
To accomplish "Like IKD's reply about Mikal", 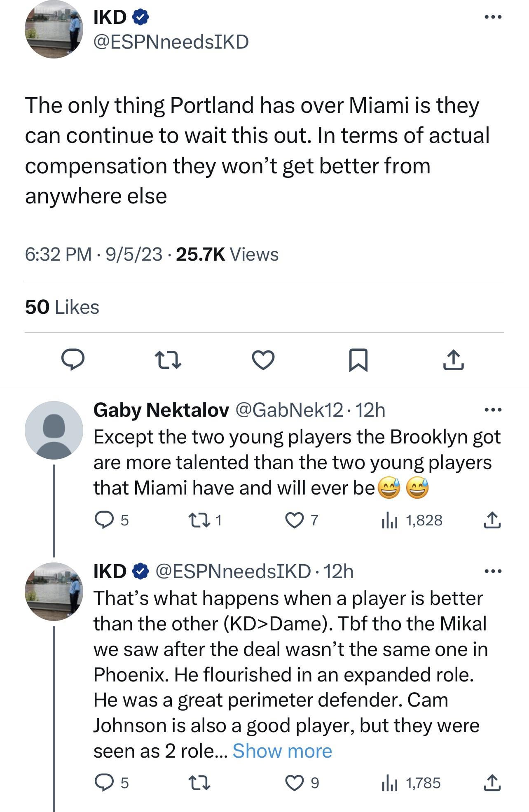I will point(294,783).
